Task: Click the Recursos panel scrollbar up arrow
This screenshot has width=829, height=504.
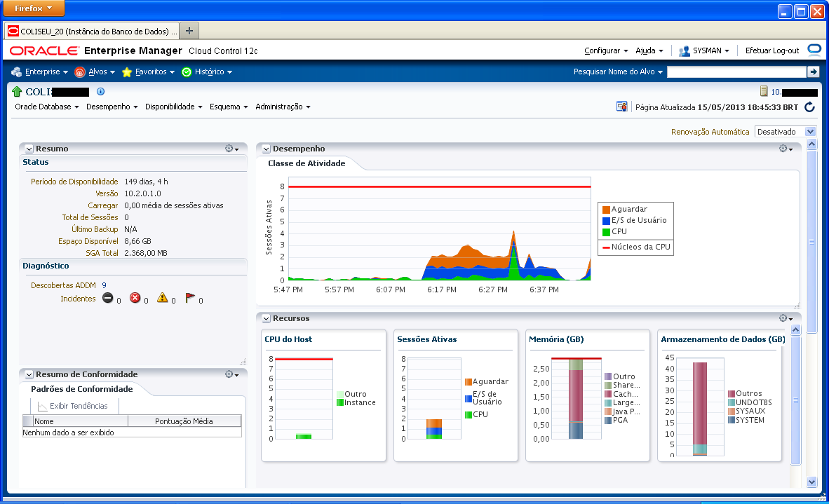Action: pos(796,329)
